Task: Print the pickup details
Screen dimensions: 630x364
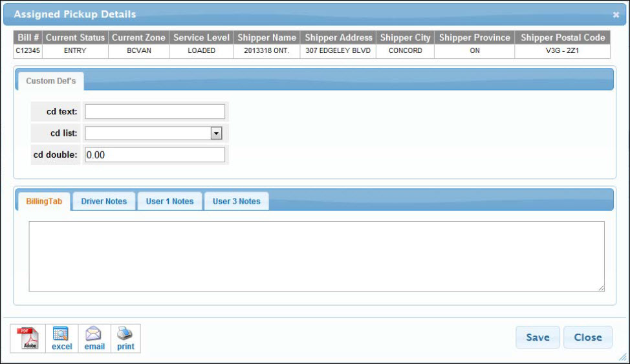Action: 125,338
